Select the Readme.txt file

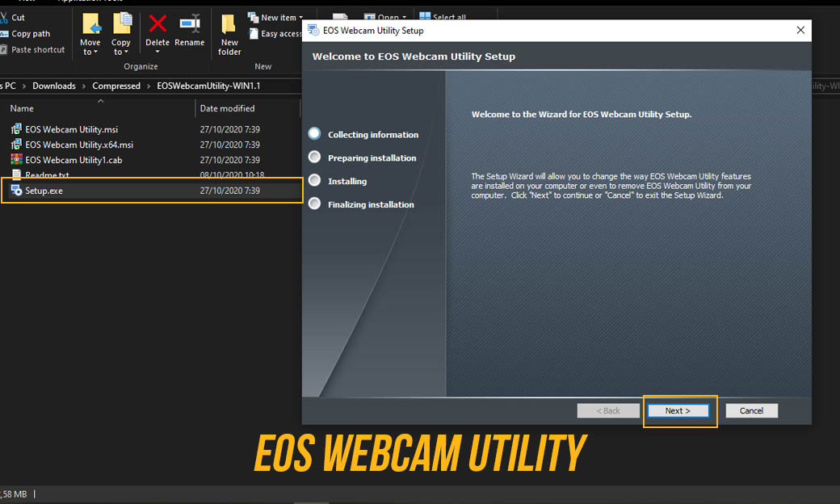coord(47,174)
